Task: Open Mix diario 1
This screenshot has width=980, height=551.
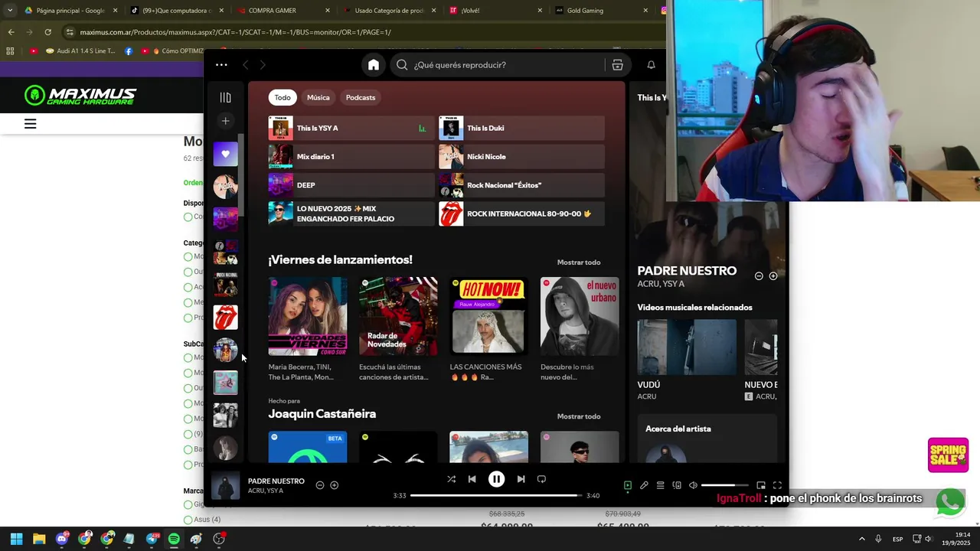Action: tap(351, 156)
